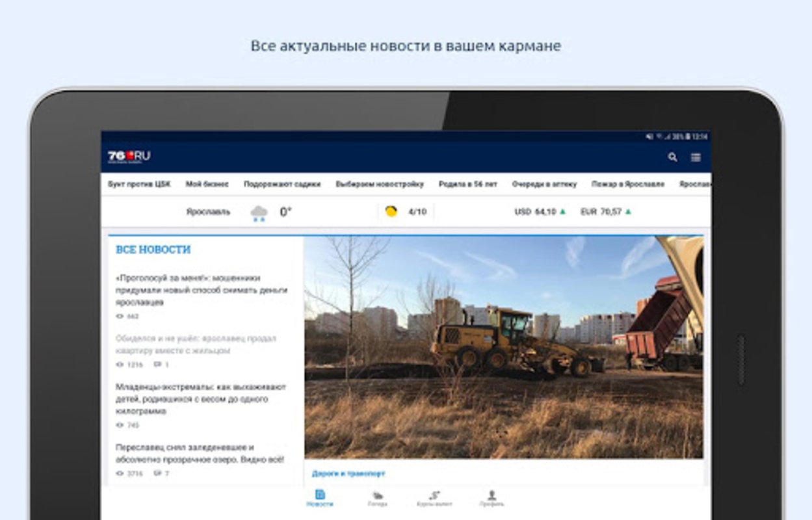812x520 pixels.
Task: Open the road grader featured photo
Action: (x=503, y=347)
